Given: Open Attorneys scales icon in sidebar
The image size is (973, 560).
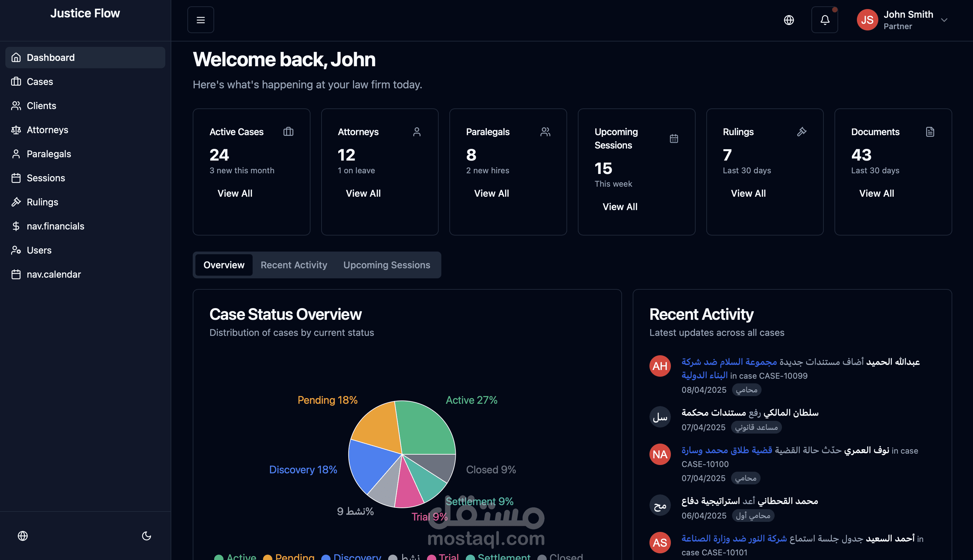Looking at the screenshot, I should click(x=16, y=130).
